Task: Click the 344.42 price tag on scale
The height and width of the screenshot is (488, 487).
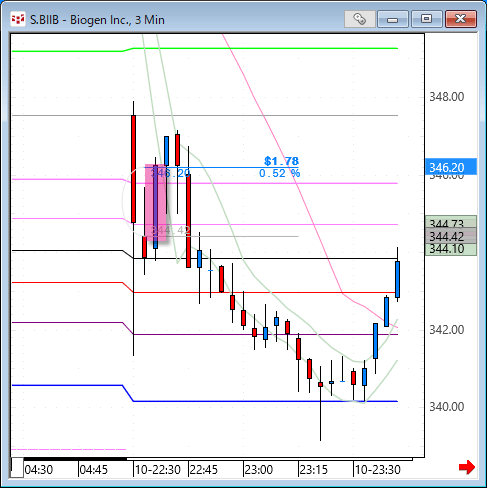Action: tap(451, 237)
